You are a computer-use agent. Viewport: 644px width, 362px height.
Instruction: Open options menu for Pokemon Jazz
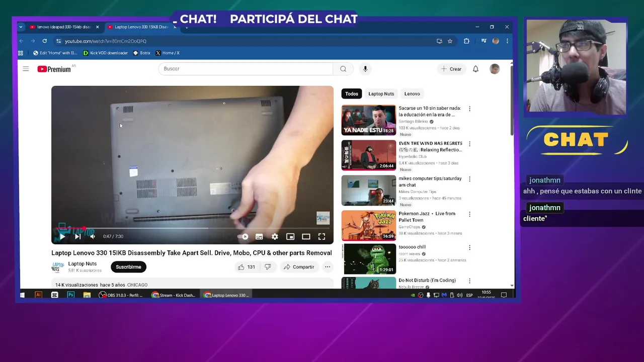(469, 214)
